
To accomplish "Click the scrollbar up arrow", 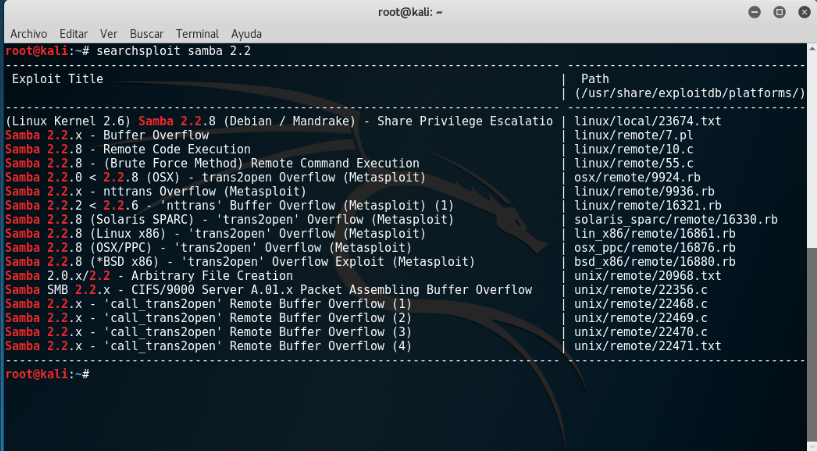I will click(812, 48).
